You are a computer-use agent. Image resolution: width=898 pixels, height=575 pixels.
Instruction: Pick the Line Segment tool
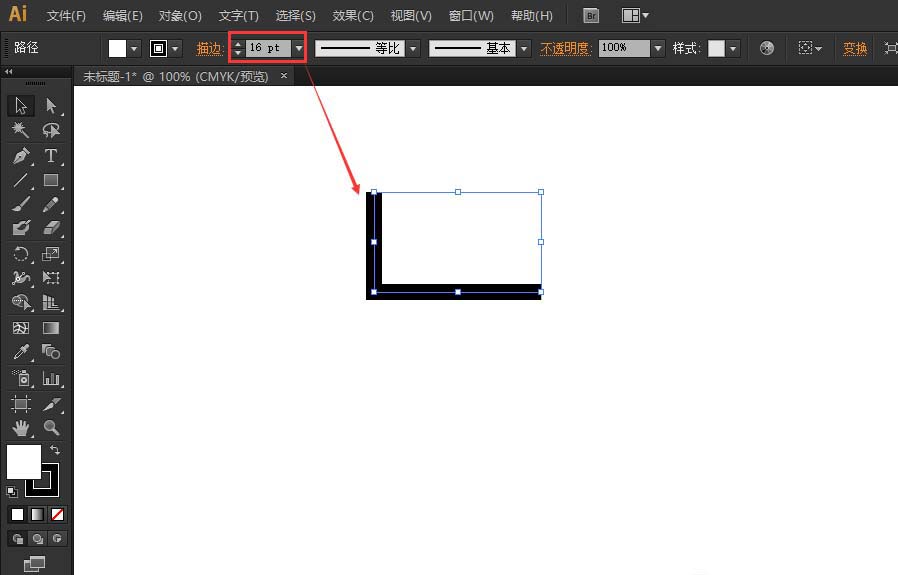click(x=21, y=180)
